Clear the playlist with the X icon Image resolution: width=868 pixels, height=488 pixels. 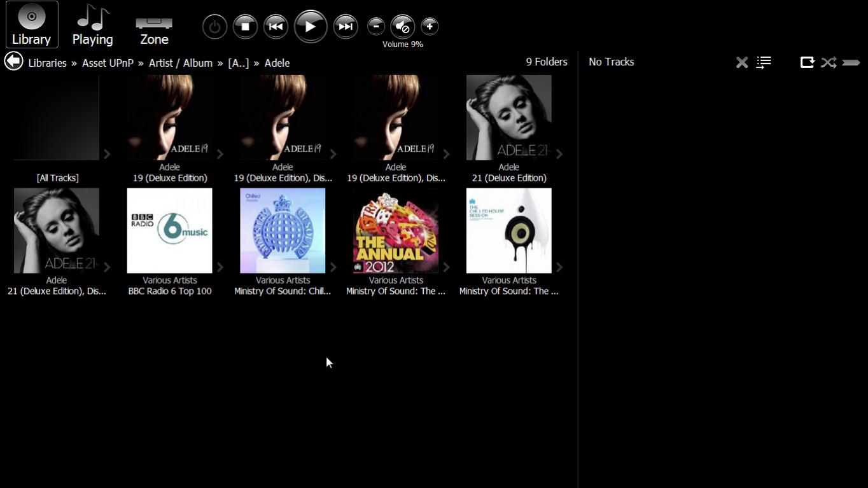741,62
